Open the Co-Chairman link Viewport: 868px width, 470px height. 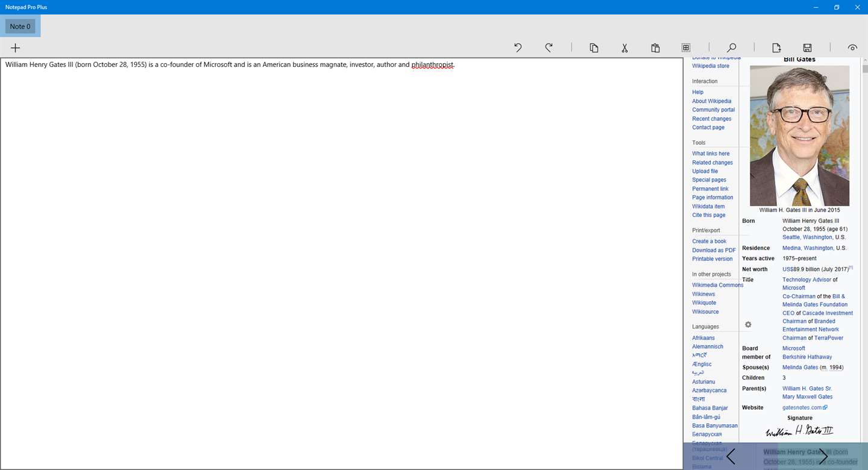click(799, 296)
